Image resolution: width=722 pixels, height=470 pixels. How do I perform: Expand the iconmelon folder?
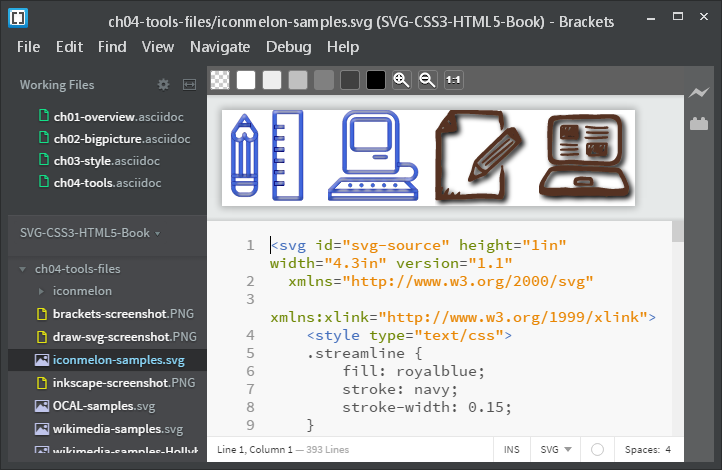(x=41, y=291)
